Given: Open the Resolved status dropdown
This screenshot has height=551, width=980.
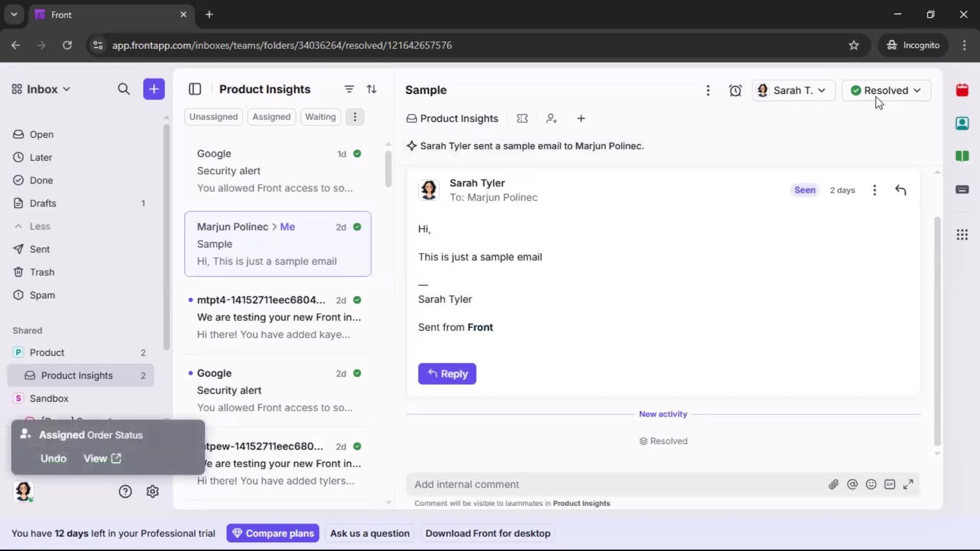Looking at the screenshot, I should coord(886,90).
